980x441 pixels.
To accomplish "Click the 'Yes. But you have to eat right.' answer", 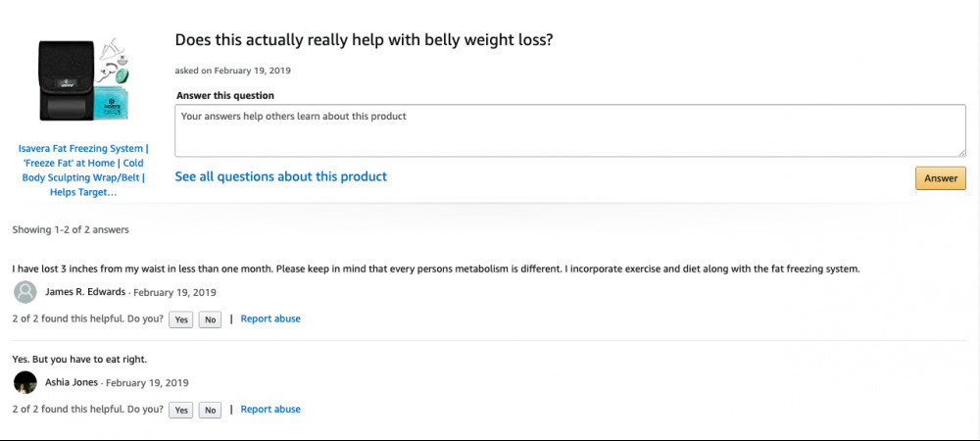I will (x=79, y=360).
